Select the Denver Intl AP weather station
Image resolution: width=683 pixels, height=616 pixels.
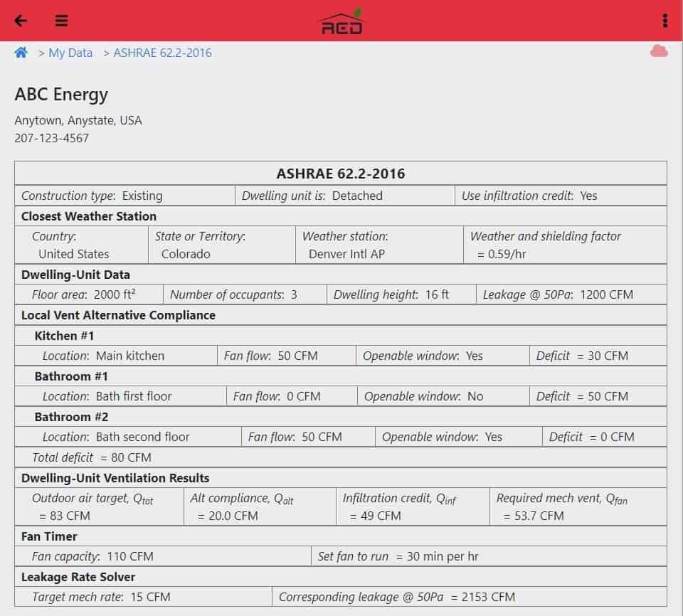pos(379,245)
